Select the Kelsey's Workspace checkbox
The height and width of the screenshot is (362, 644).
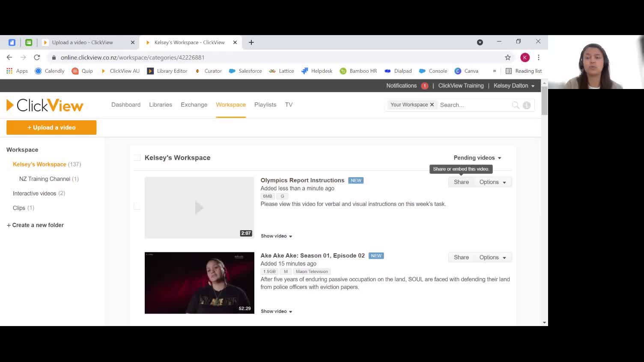pos(137,157)
